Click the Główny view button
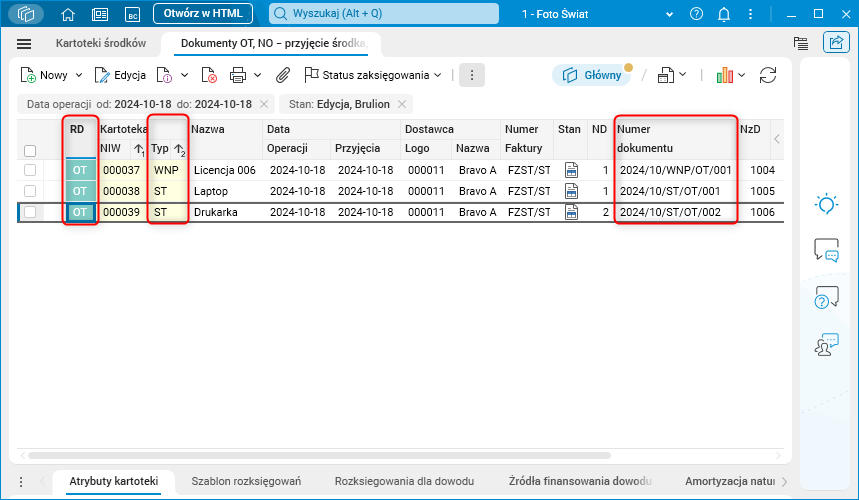This screenshot has height=500, width=859. [592, 75]
